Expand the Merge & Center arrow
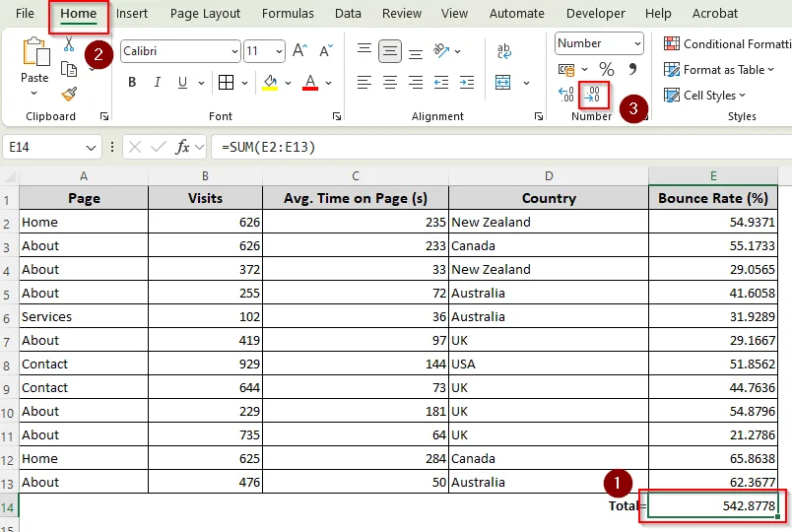Viewport: 792px width, 532px height. [526, 83]
